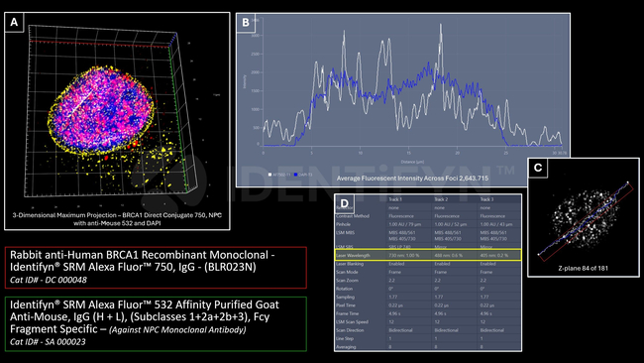The image size is (644, 363).
Task: Click the 'Pinhole' row label
Action: click(x=344, y=224)
